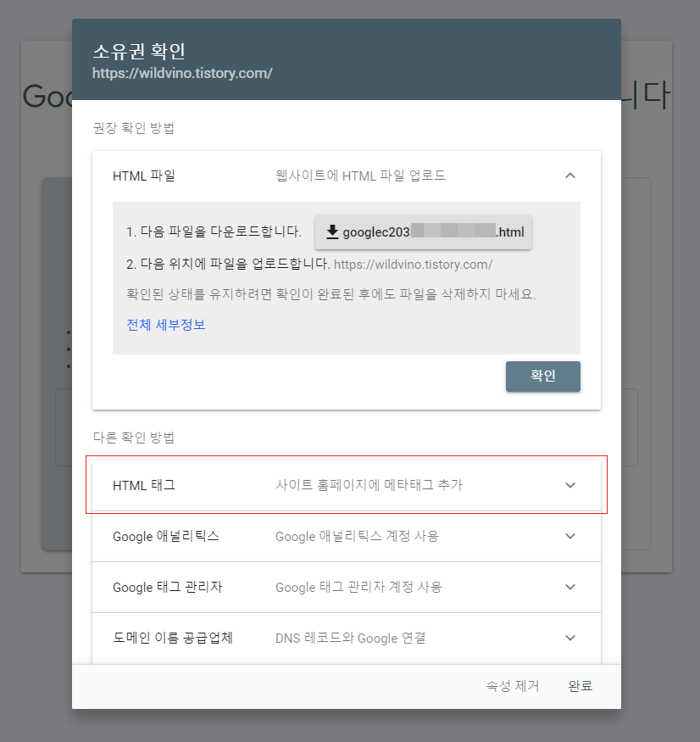Click the 웹사이트에 HTML 파일 업로드 description
The image size is (700, 742).
pos(360,176)
